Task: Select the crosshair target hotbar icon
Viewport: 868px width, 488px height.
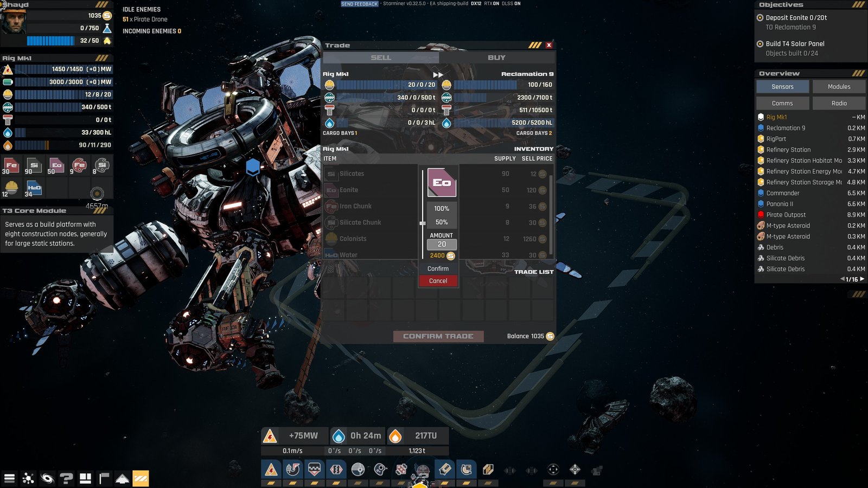Action: 553,470
